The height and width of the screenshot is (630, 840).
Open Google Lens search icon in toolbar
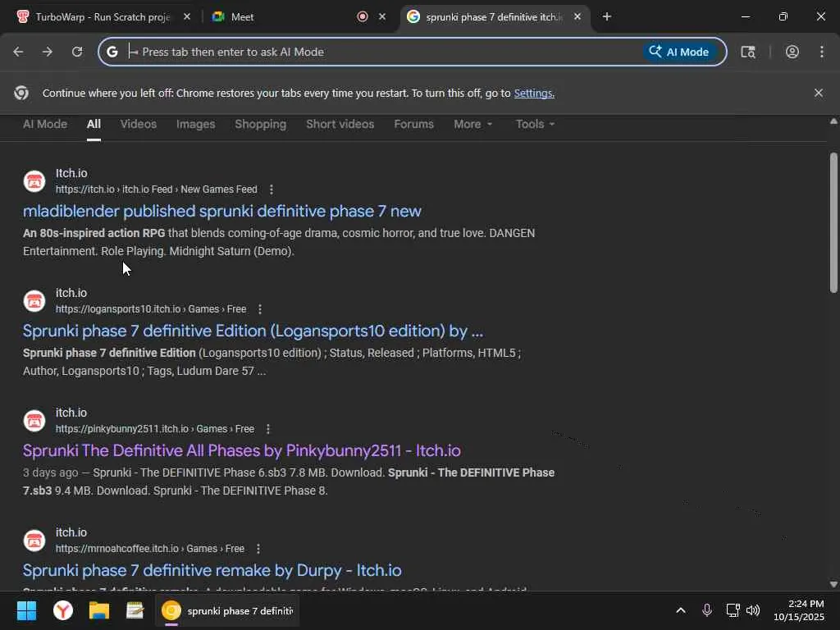tap(748, 52)
